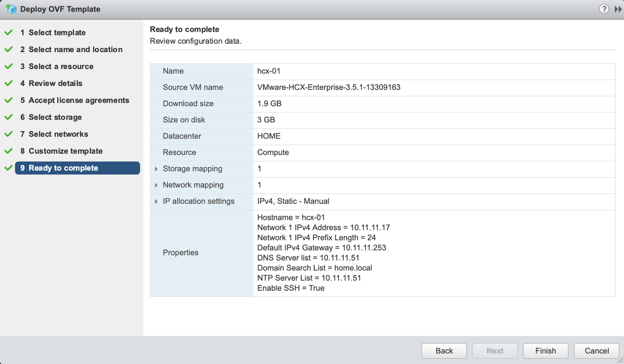Click the green checkmark beside Select template
The height and width of the screenshot is (364, 624).
click(8, 33)
